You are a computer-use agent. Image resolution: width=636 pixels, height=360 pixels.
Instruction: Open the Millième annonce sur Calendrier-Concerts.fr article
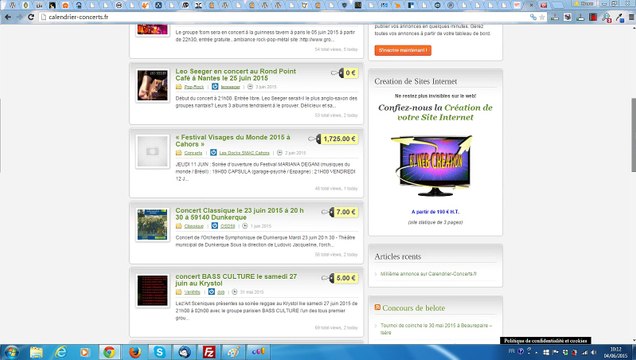(x=428, y=274)
